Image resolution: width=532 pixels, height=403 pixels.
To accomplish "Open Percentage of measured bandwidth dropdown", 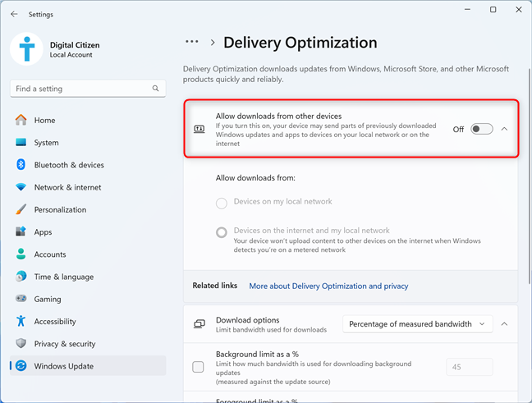I will (417, 324).
